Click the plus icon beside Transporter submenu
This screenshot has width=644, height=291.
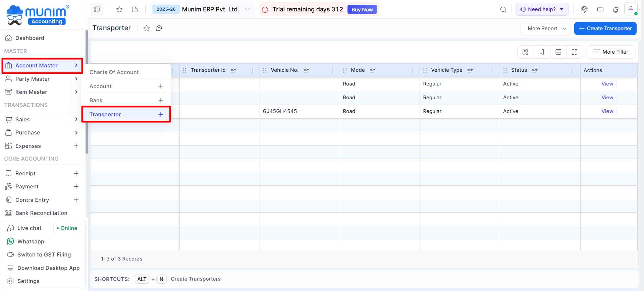[x=161, y=114]
